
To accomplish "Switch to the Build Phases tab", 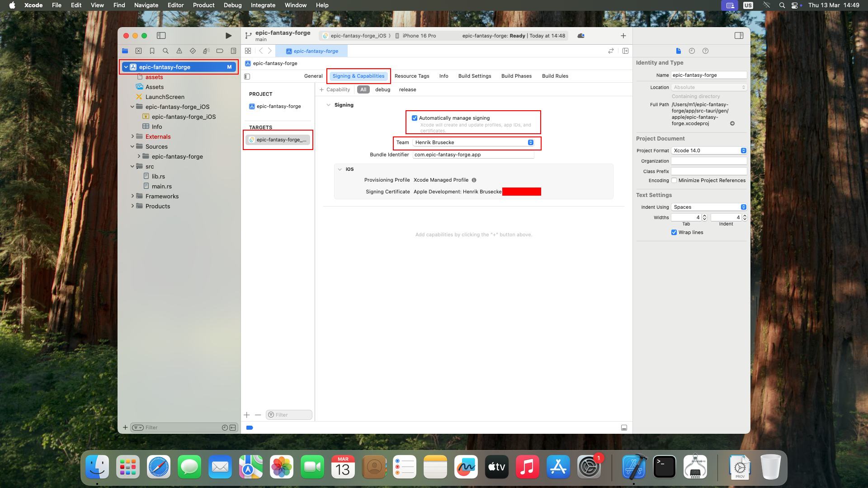I will 516,76.
